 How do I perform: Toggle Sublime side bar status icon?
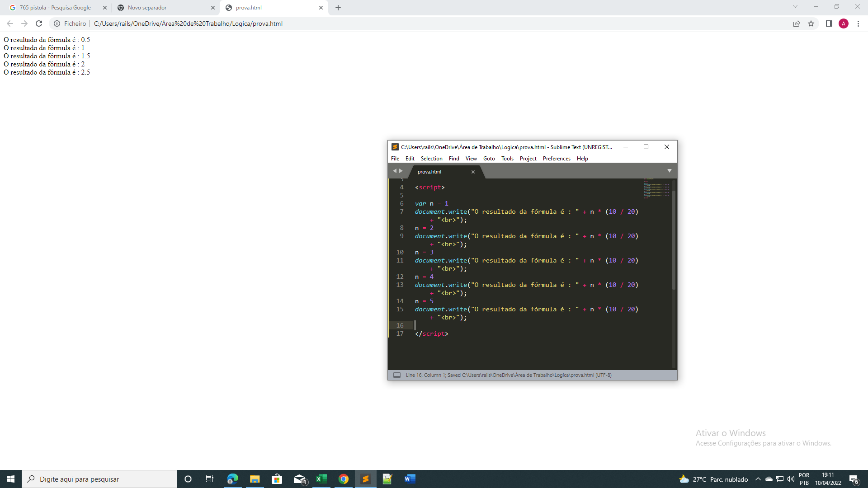pos(397,375)
